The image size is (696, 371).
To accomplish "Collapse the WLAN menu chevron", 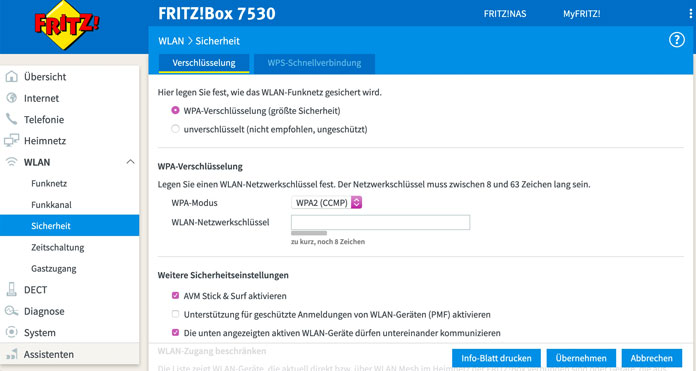I will pos(130,162).
